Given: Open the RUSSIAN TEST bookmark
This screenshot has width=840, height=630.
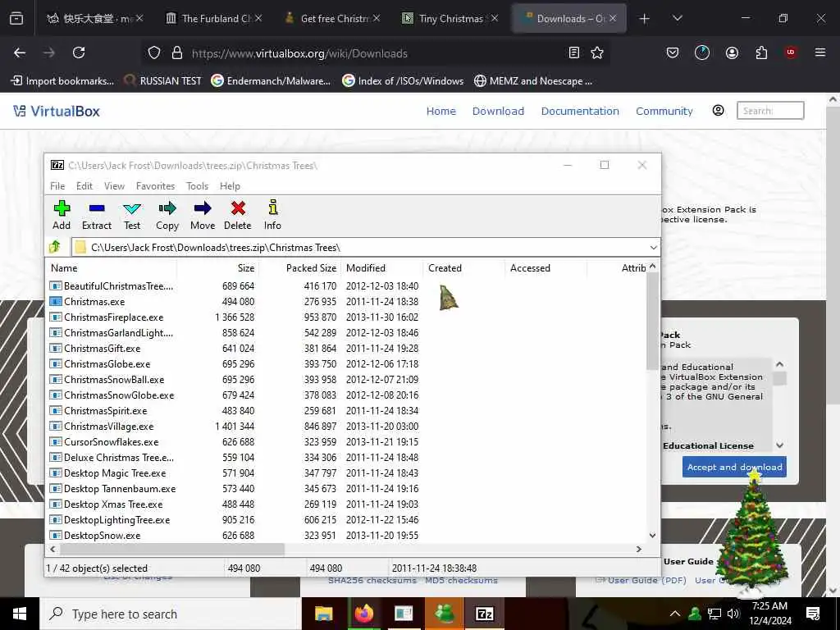Looking at the screenshot, I should (163, 81).
